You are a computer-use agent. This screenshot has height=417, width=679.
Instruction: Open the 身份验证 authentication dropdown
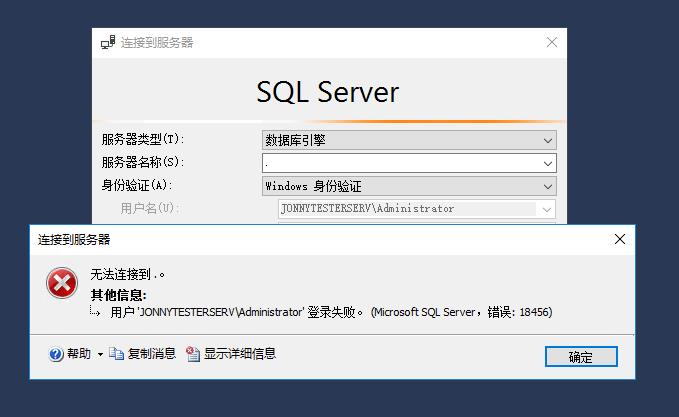click(x=547, y=186)
